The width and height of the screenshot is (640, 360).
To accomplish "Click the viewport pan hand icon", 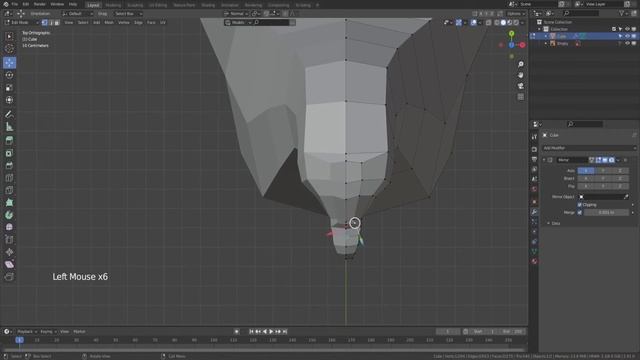I will click(521, 75).
